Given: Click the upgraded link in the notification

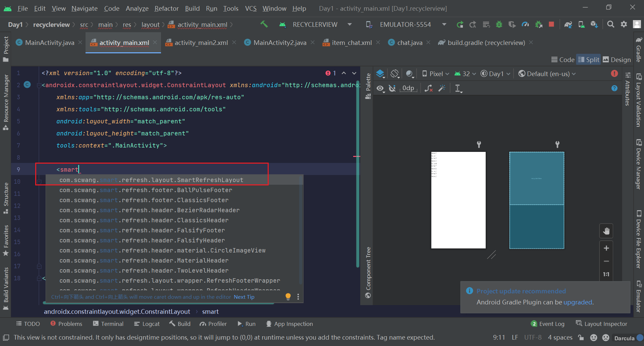Looking at the screenshot, I should pyautogui.click(x=578, y=302).
